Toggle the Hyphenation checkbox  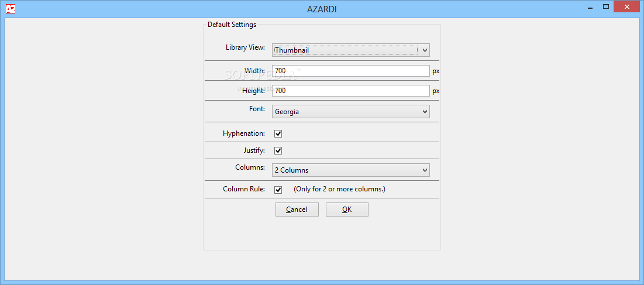tap(278, 133)
